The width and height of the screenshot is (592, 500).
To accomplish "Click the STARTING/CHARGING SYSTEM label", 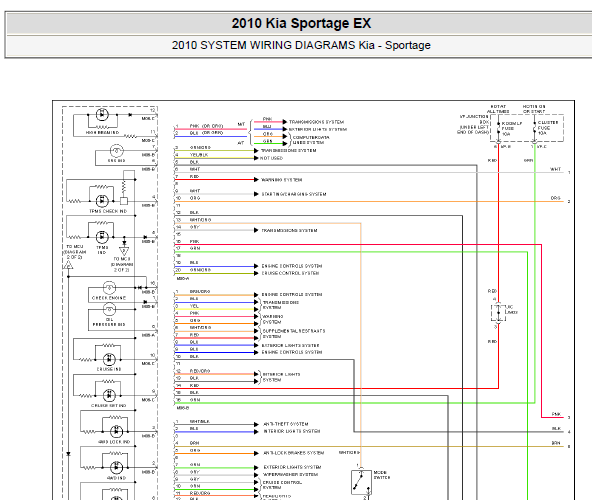I will tap(294, 194).
